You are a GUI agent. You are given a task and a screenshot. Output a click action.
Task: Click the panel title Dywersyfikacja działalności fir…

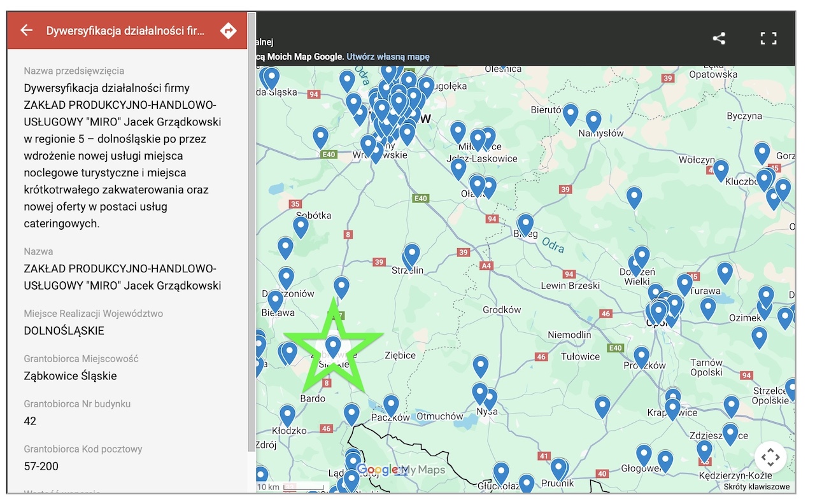click(x=125, y=31)
